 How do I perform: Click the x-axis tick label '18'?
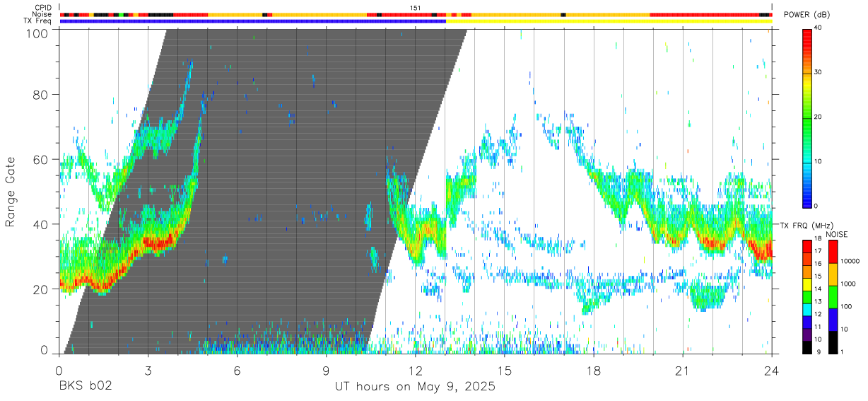(593, 371)
